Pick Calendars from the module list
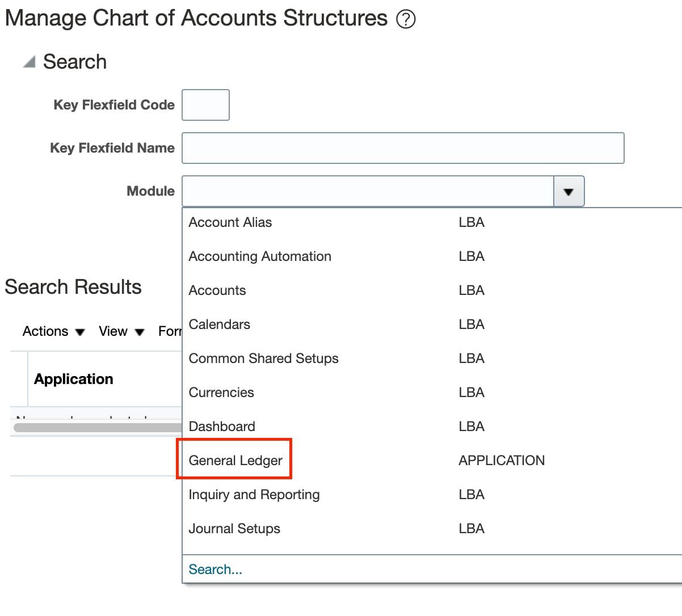The image size is (682, 616). coord(220,324)
